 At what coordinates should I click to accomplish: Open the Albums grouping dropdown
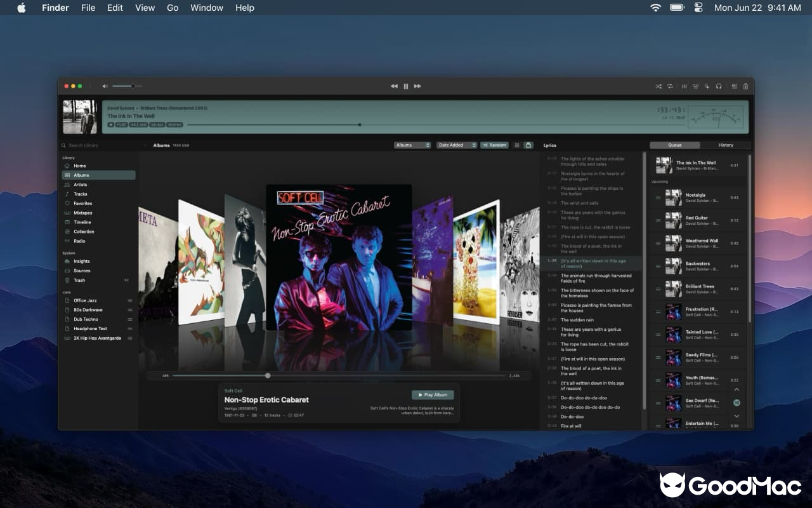412,145
